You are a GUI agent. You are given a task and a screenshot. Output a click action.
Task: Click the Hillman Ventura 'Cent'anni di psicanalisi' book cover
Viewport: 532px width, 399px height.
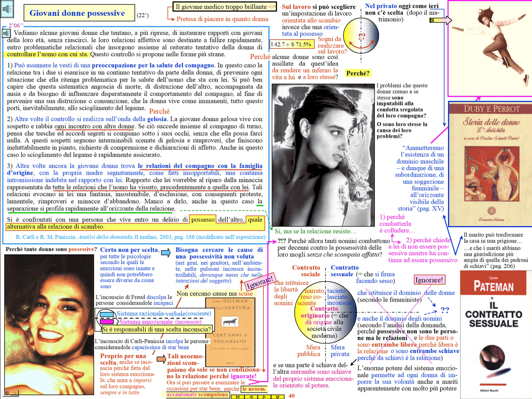point(230,332)
